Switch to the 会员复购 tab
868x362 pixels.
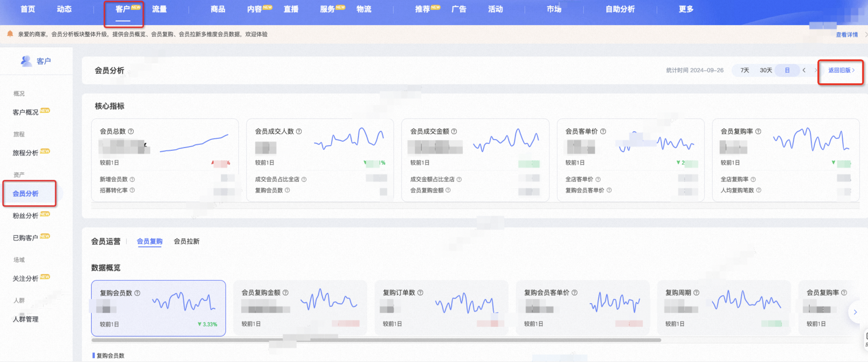(x=149, y=241)
